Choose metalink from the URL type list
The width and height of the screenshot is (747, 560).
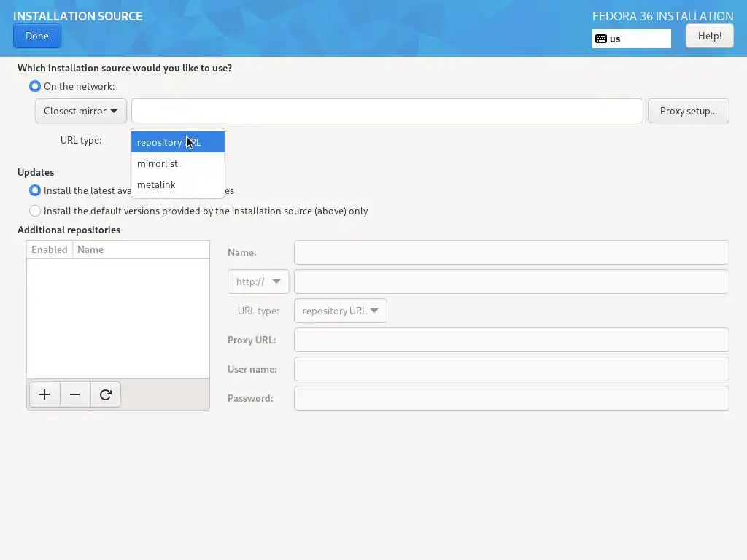178,184
